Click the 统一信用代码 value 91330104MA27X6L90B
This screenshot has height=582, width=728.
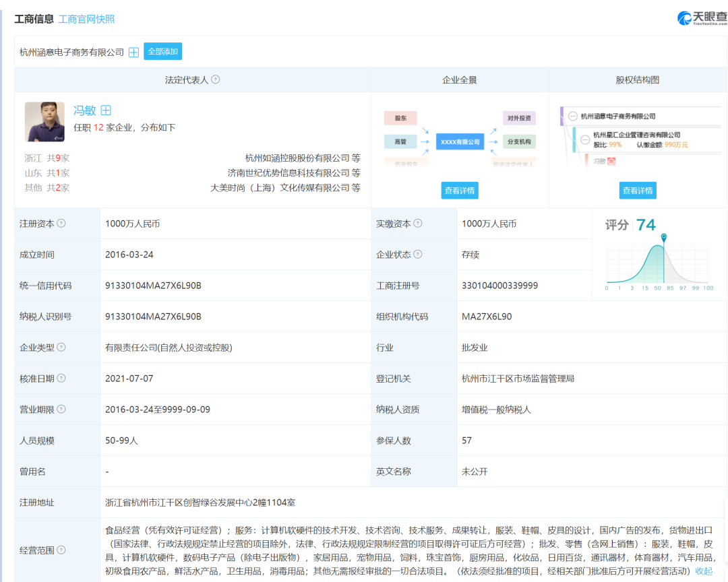click(x=153, y=286)
